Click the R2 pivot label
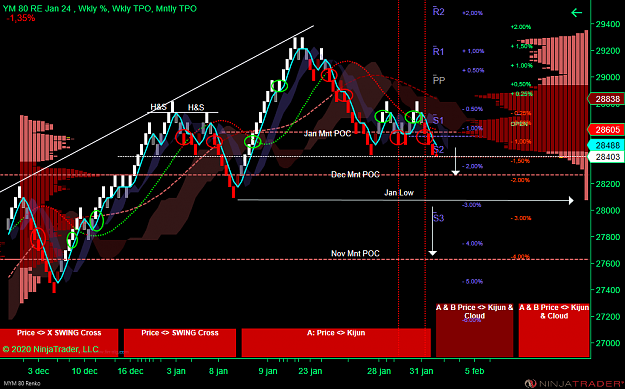 click(x=438, y=12)
